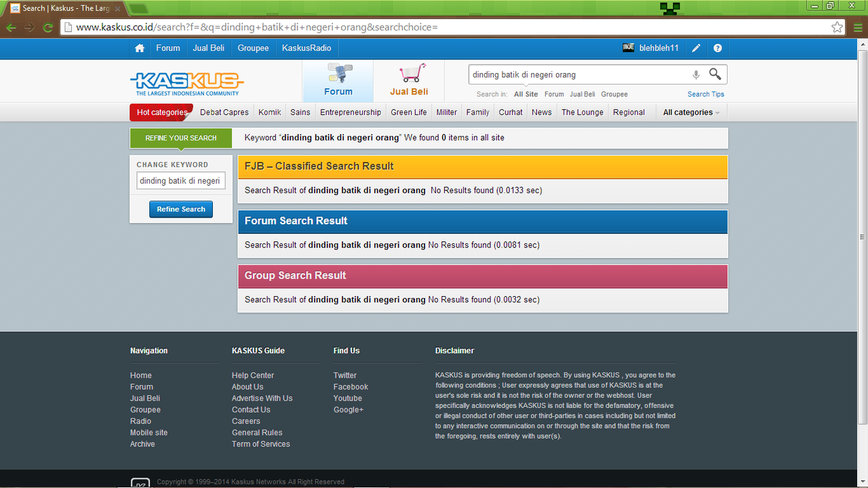The image size is (868, 488).
Task: Open Advertise With Us link
Action: click(x=262, y=399)
